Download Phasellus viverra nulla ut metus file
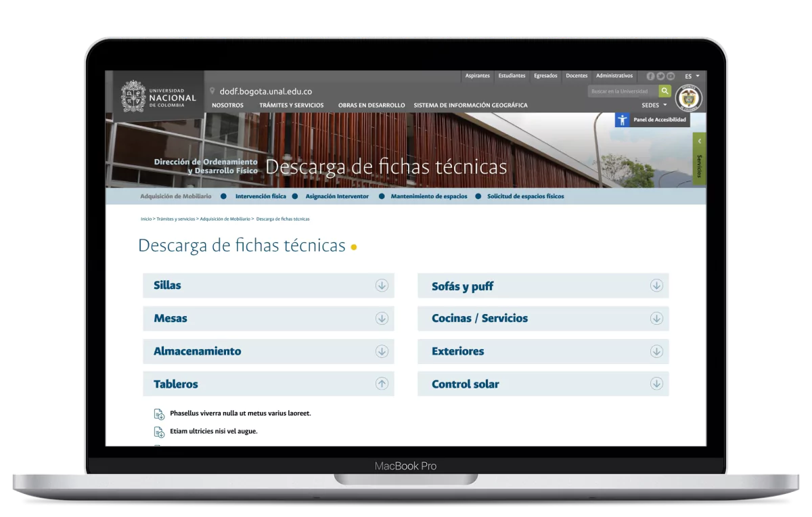Viewport: 812px width, 517px height. (240, 413)
